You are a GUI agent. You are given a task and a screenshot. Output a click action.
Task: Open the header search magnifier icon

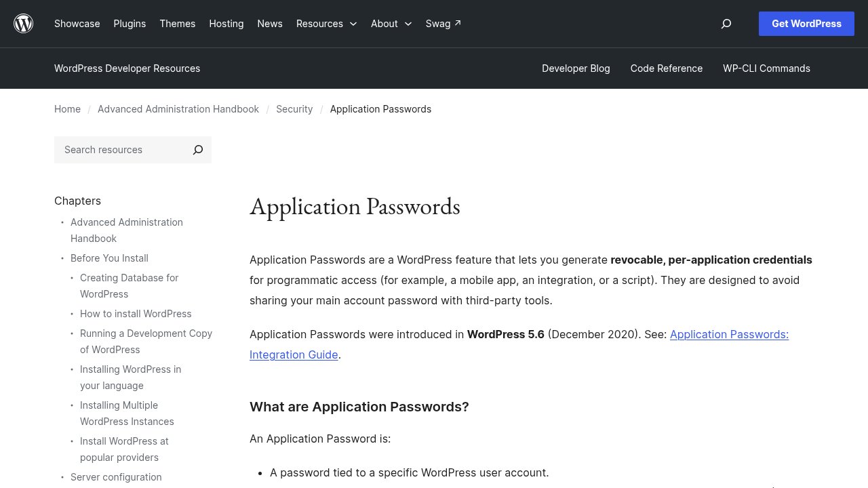(726, 24)
